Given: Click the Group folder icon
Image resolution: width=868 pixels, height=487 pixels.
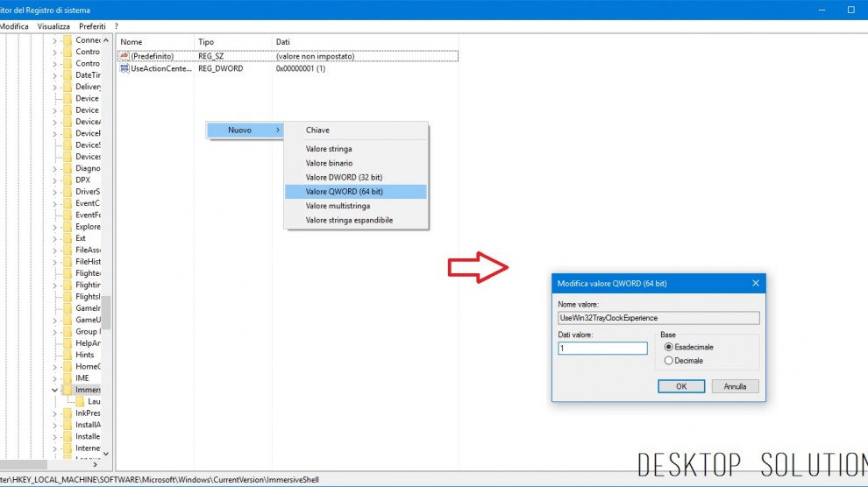Looking at the screenshot, I should [68, 332].
